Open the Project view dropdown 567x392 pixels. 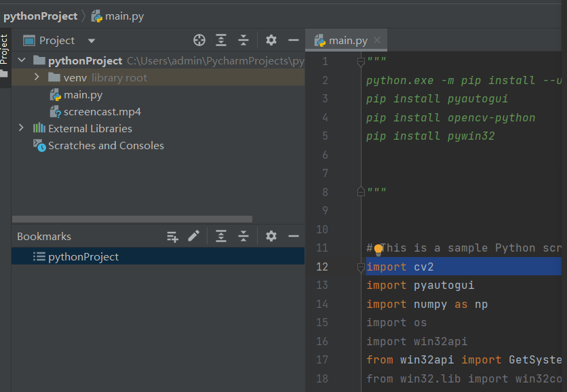point(92,41)
